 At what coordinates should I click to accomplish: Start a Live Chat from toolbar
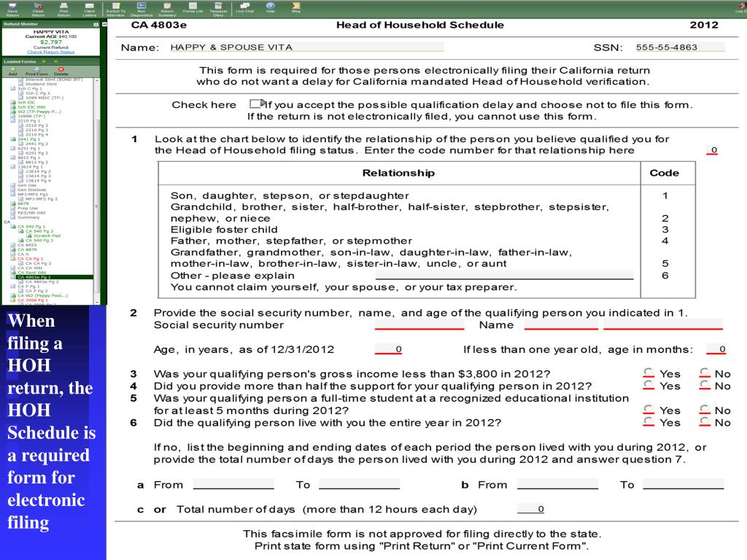click(x=245, y=7)
